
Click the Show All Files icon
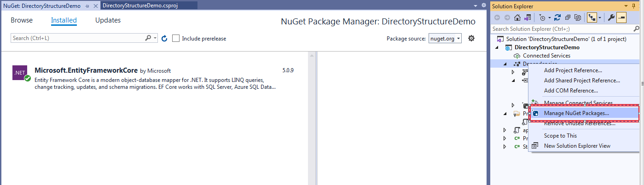click(x=578, y=17)
